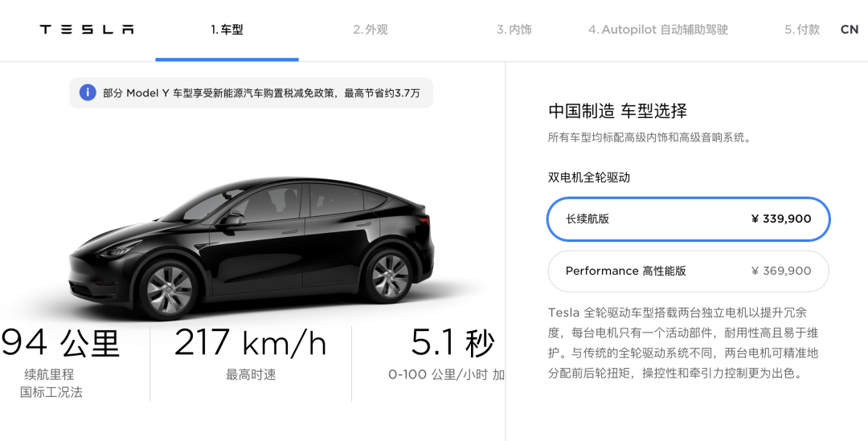Switch to the 2. 外观 tab
Viewport: 868px width, 441px height.
pos(371,30)
